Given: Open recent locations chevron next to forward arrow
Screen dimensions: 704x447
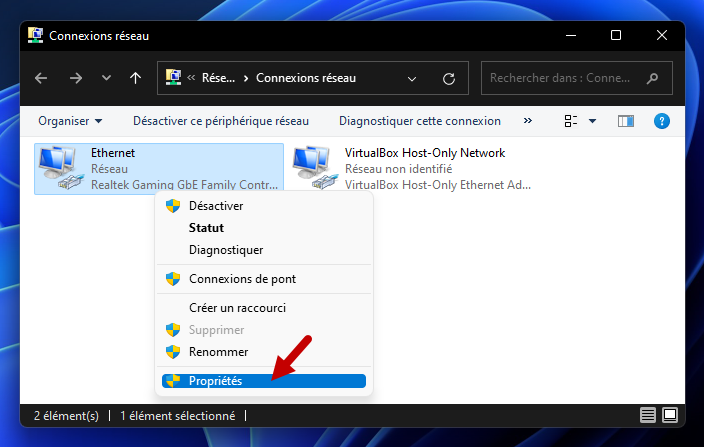Looking at the screenshot, I should (x=106, y=78).
